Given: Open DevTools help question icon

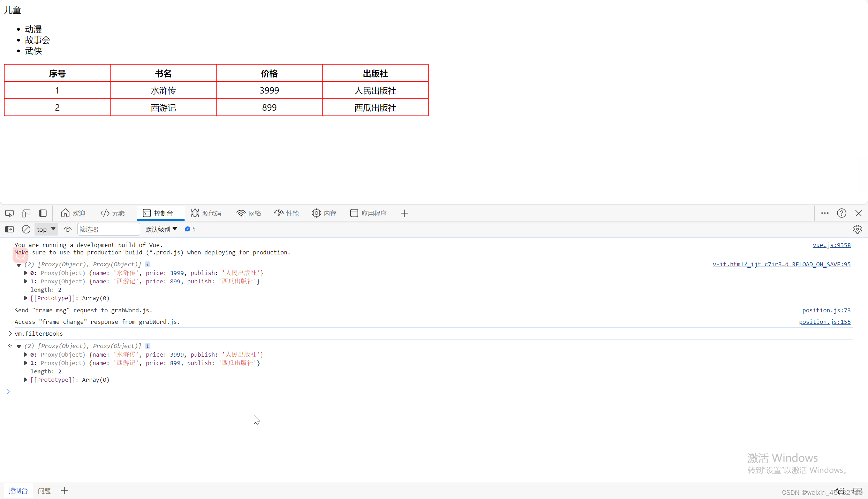Looking at the screenshot, I should [841, 213].
